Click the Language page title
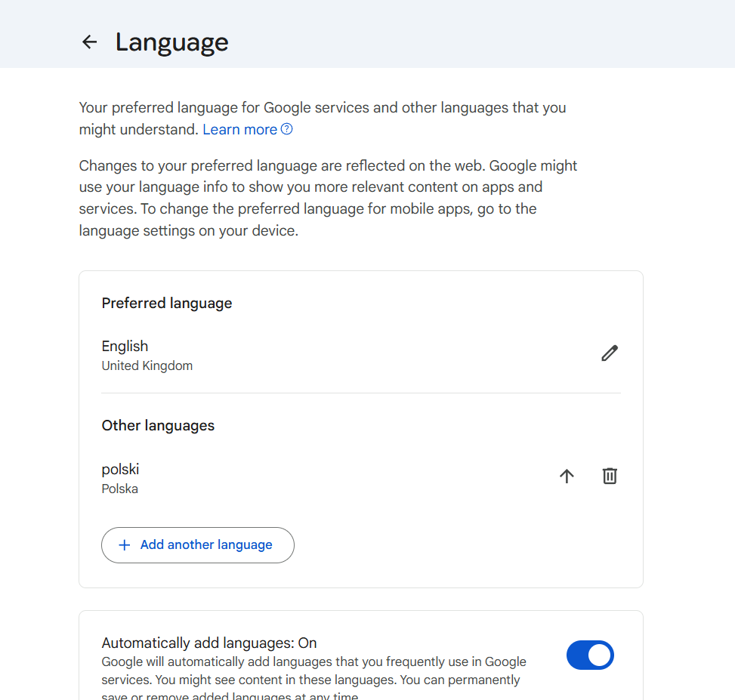The width and height of the screenshot is (735, 700). [x=171, y=42]
